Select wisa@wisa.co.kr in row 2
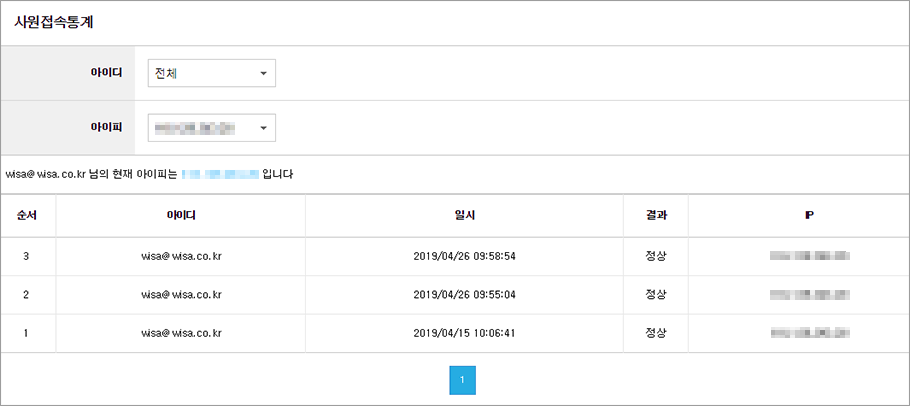This screenshot has height=406, width=910. 181,295
